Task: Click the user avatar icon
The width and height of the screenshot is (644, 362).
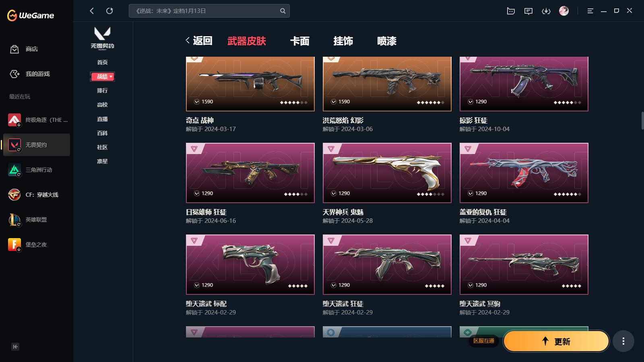Action: point(564,11)
